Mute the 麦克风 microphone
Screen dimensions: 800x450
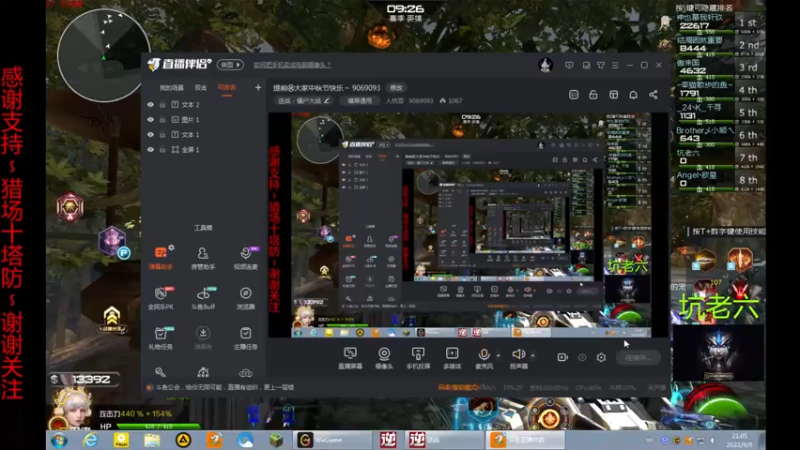(x=484, y=357)
